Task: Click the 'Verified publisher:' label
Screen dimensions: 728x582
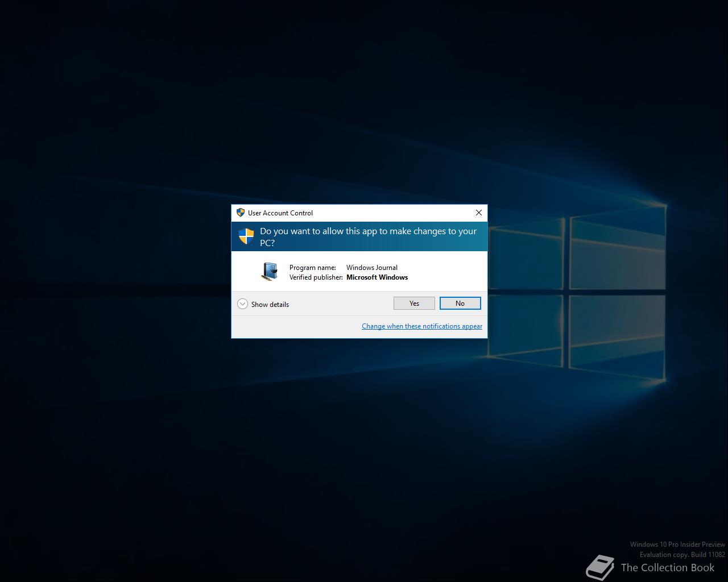Action: point(316,277)
